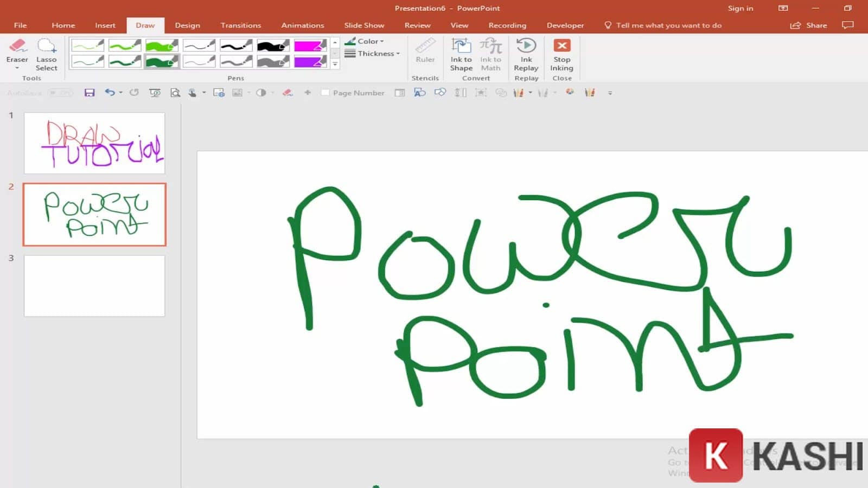Viewport: 868px width, 488px height.
Task: Select slide 3 thumbnail
Action: coord(94,285)
